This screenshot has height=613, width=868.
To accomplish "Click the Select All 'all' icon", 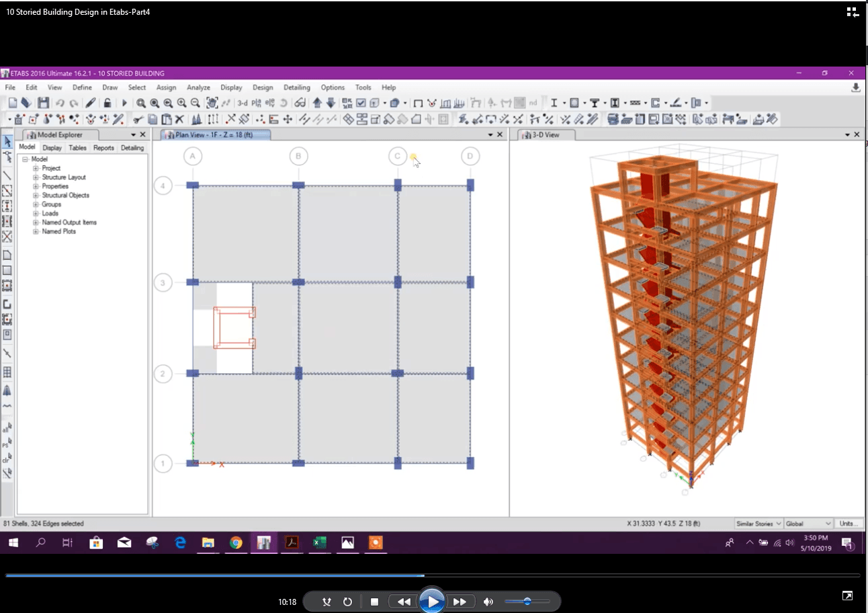I will (7, 427).
